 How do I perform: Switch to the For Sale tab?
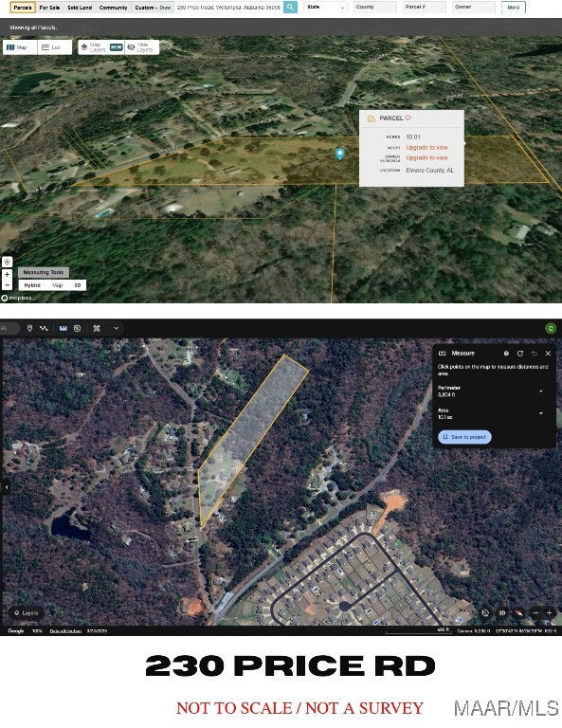click(49, 8)
